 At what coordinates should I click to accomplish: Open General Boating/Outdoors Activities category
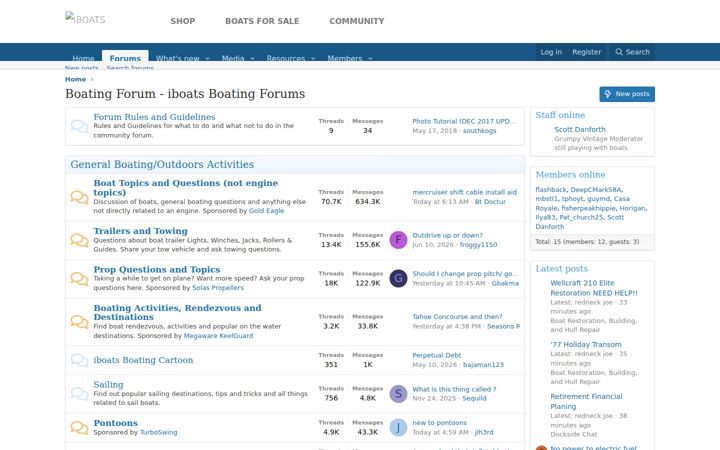point(162,164)
